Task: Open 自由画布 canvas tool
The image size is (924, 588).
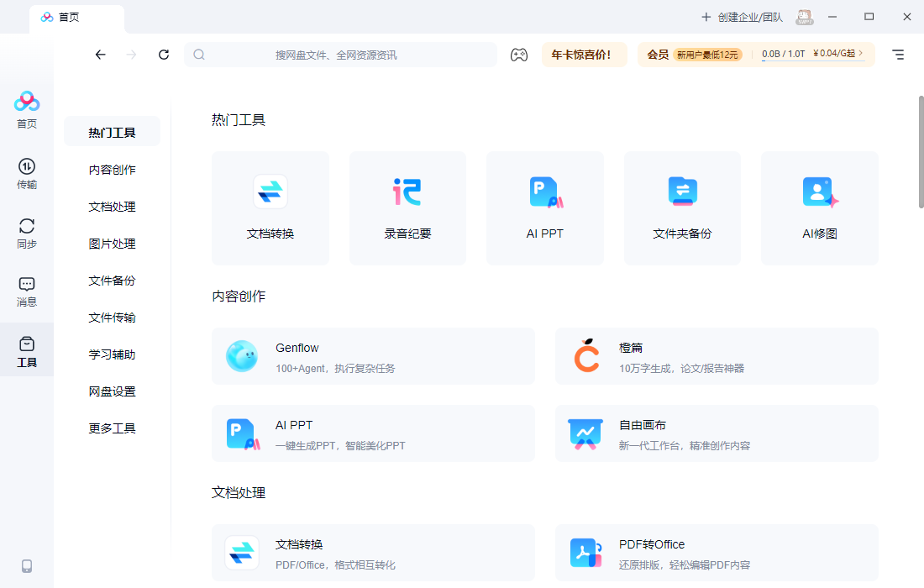Action: point(717,433)
